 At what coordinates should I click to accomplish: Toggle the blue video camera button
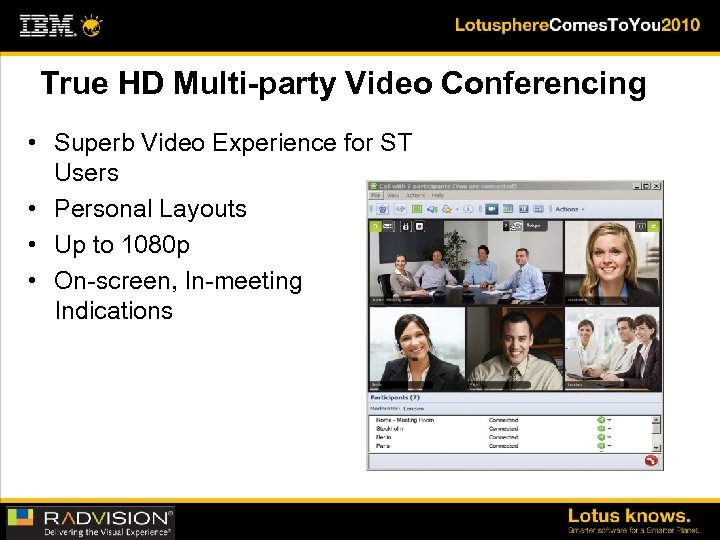[x=492, y=209]
